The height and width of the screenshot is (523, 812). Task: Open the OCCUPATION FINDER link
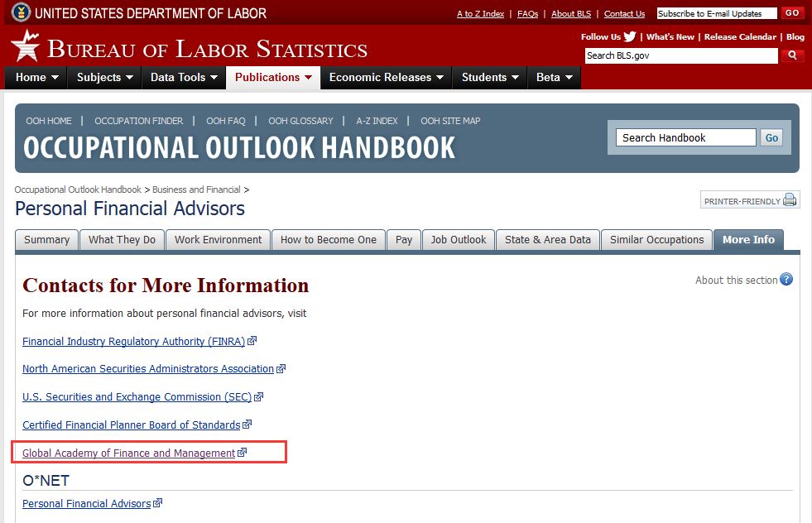pyautogui.click(x=139, y=121)
